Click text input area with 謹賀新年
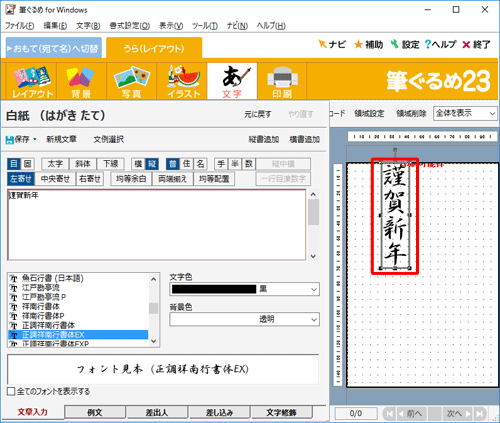Screen dimensions: 500x423 pos(157,225)
